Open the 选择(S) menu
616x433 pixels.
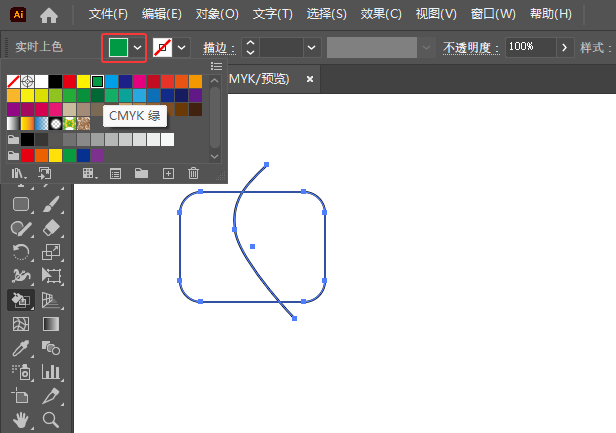[326, 14]
